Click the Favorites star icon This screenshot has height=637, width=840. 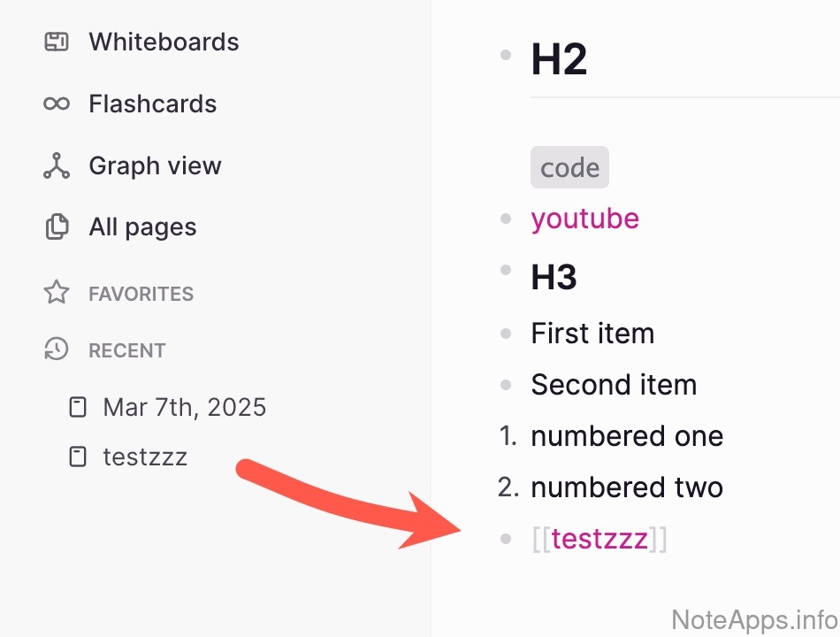(57, 293)
